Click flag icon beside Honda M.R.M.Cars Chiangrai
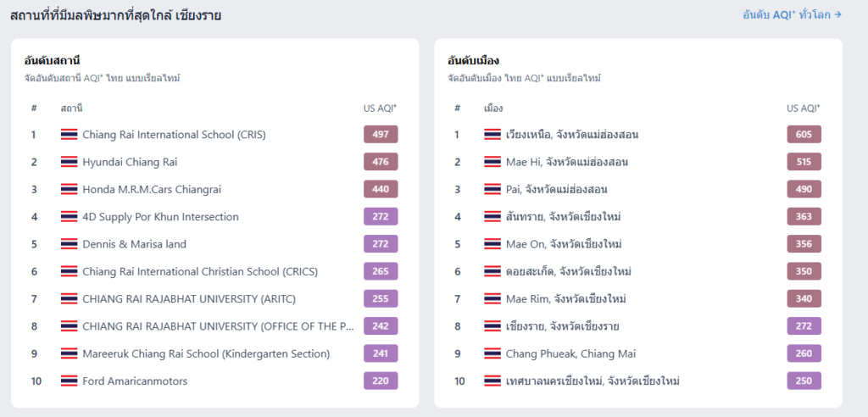868x417 pixels. pos(69,189)
